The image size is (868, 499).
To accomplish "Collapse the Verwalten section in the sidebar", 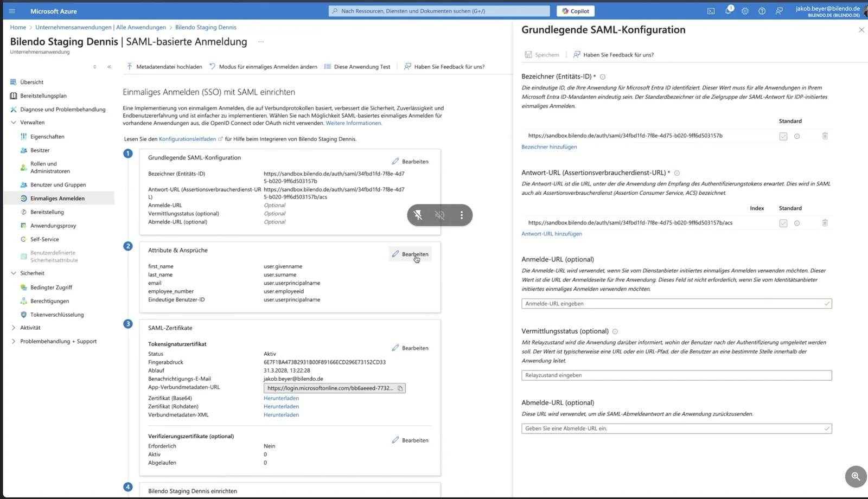I will click(14, 123).
